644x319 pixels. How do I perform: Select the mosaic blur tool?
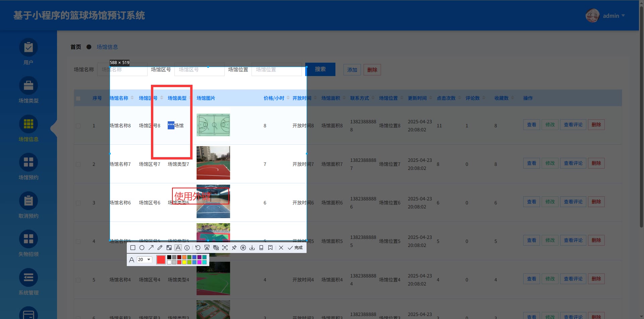point(169,248)
